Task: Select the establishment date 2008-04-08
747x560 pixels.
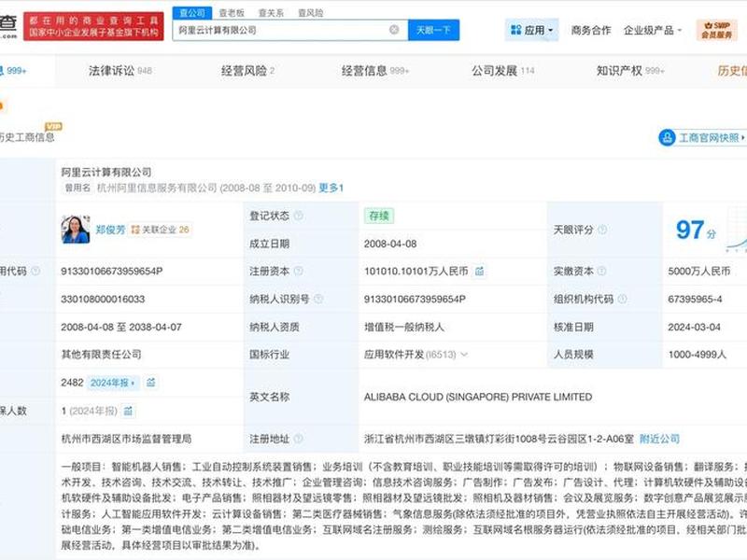Action: tap(390, 244)
